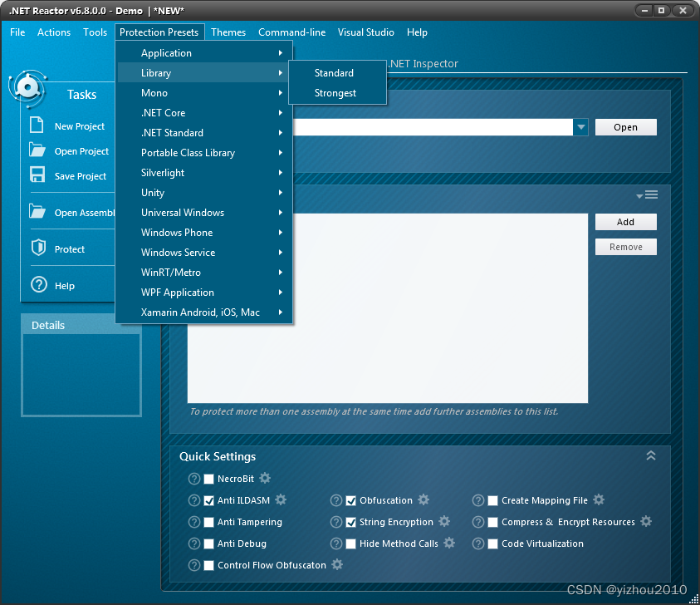This screenshot has width=700, height=605.
Task: Open the Visual Studio menu
Action: click(365, 32)
